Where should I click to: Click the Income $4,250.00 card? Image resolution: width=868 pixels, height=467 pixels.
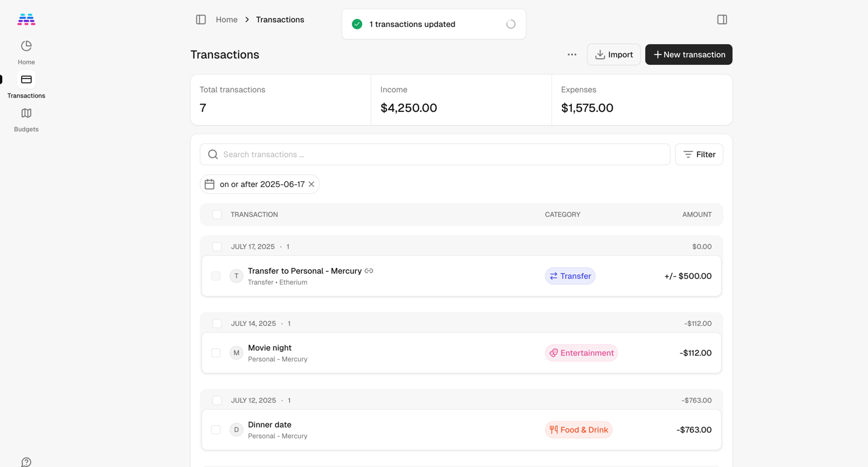pyautogui.click(x=461, y=100)
